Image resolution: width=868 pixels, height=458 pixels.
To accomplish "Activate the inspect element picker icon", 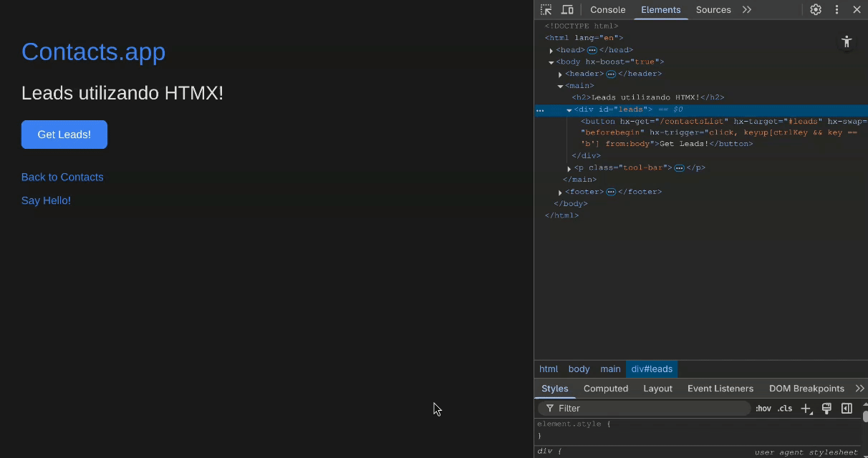I will (546, 9).
